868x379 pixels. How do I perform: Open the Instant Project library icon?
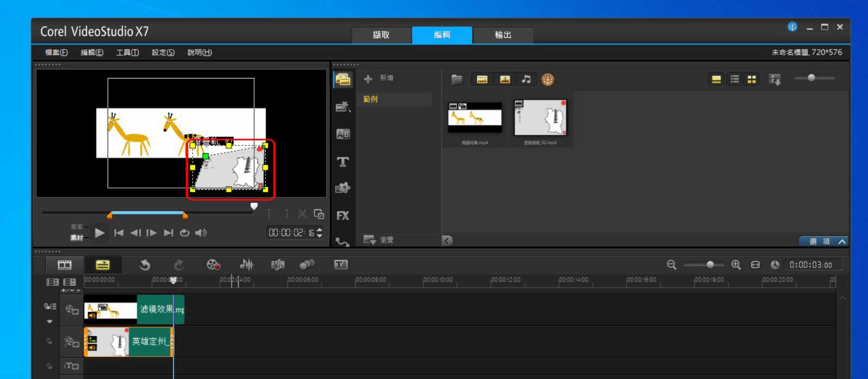pyautogui.click(x=343, y=107)
